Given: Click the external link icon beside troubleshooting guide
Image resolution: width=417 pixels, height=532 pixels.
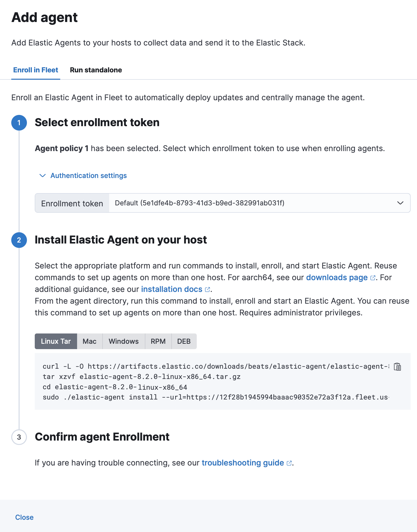Looking at the screenshot, I should [x=289, y=463].
